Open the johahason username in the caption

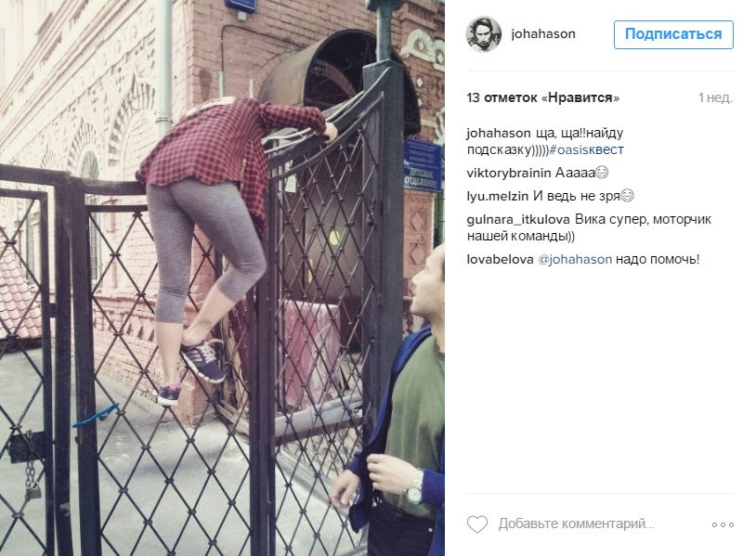click(x=498, y=133)
